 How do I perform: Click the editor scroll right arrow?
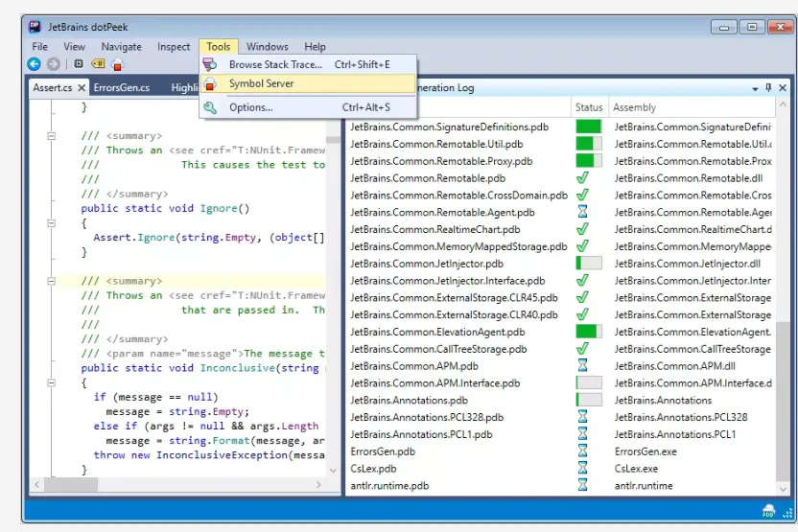coord(318,485)
